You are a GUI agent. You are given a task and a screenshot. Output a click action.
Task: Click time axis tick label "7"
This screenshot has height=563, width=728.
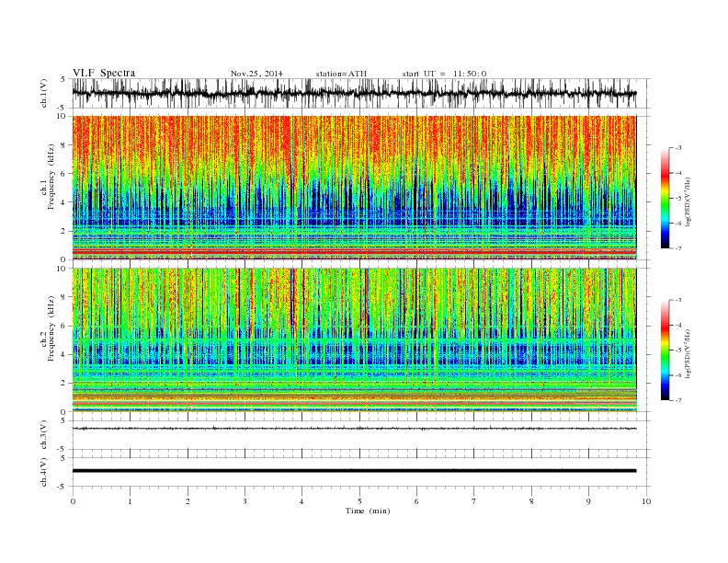click(x=474, y=501)
